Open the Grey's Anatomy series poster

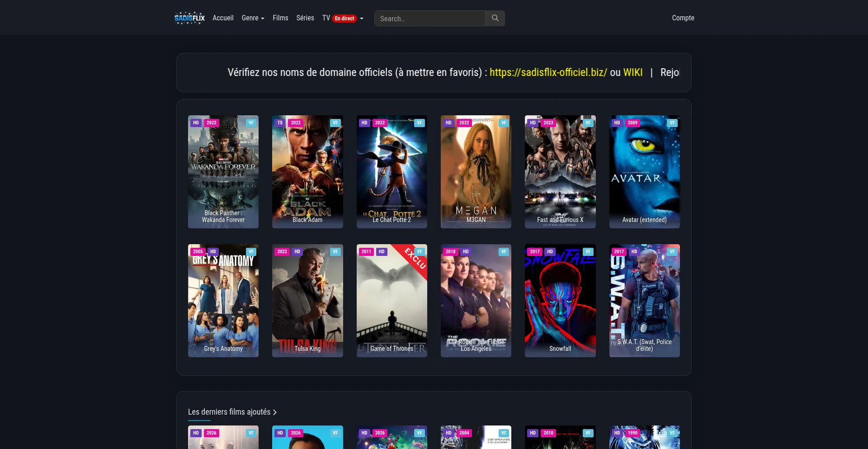point(223,301)
